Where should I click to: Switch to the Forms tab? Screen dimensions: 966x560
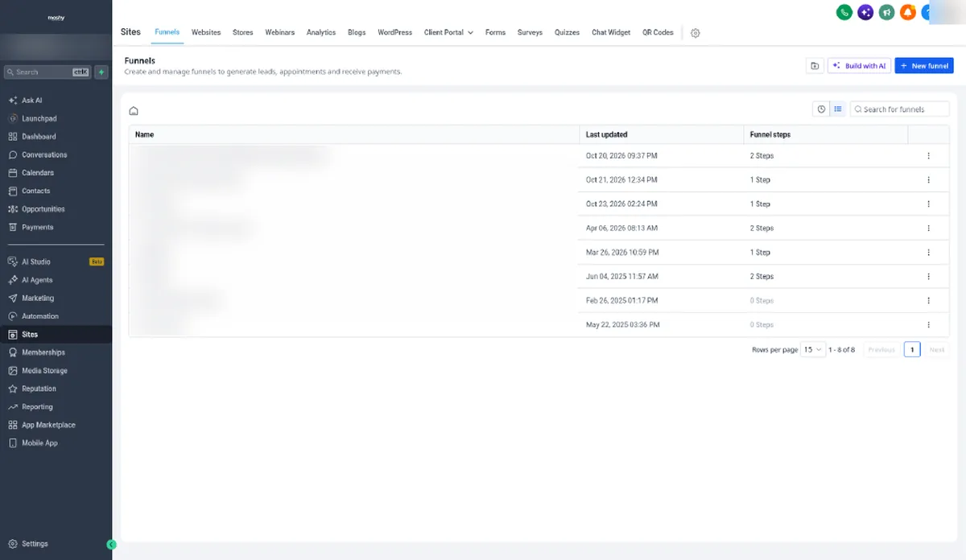pos(495,32)
